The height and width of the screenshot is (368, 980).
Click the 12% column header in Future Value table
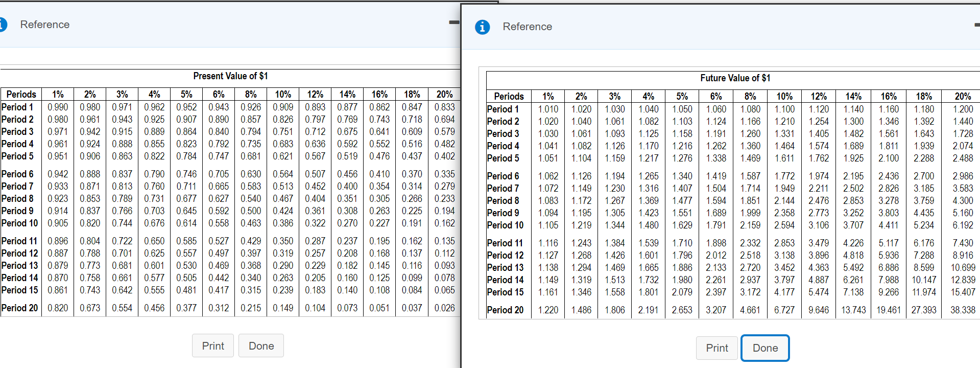click(x=819, y=96)
